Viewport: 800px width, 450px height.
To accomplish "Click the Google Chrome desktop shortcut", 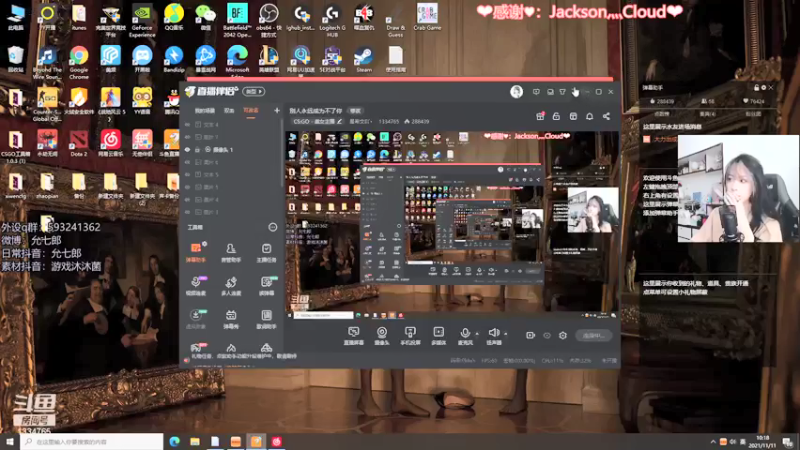I will coord(79,62).
